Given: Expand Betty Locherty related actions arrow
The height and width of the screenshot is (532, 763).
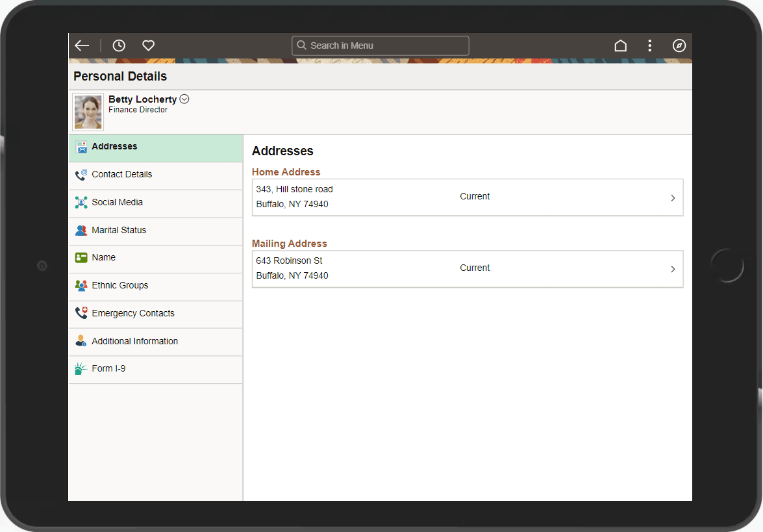Looking at the screenshot, I should [x=184, y=99].
